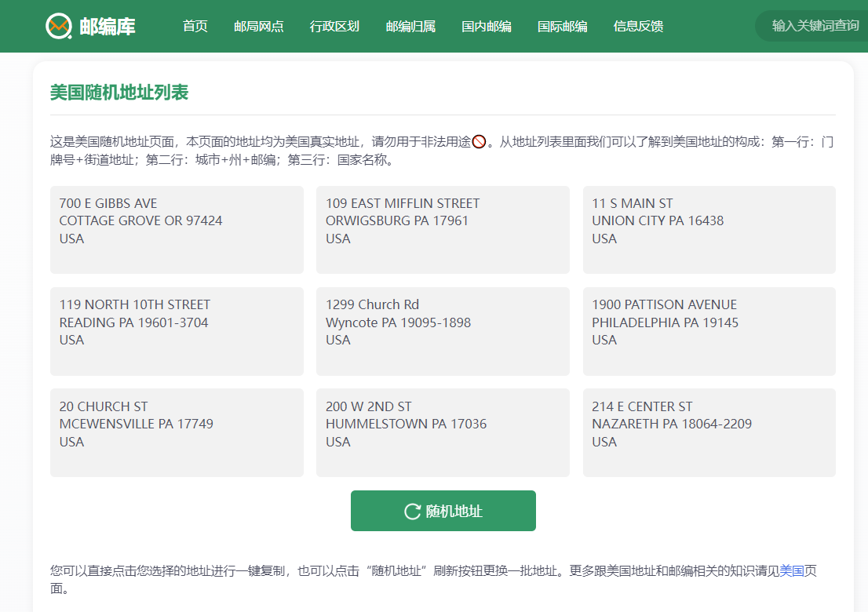
Task: Follow the blue 美国 hyperlink
Action: (x=791, y=570)
